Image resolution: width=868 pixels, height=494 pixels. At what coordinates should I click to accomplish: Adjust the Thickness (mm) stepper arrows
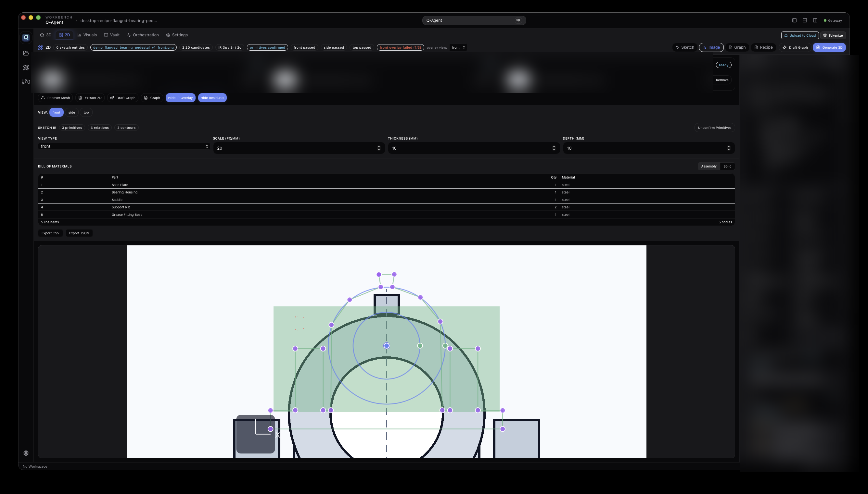point(554,148)
